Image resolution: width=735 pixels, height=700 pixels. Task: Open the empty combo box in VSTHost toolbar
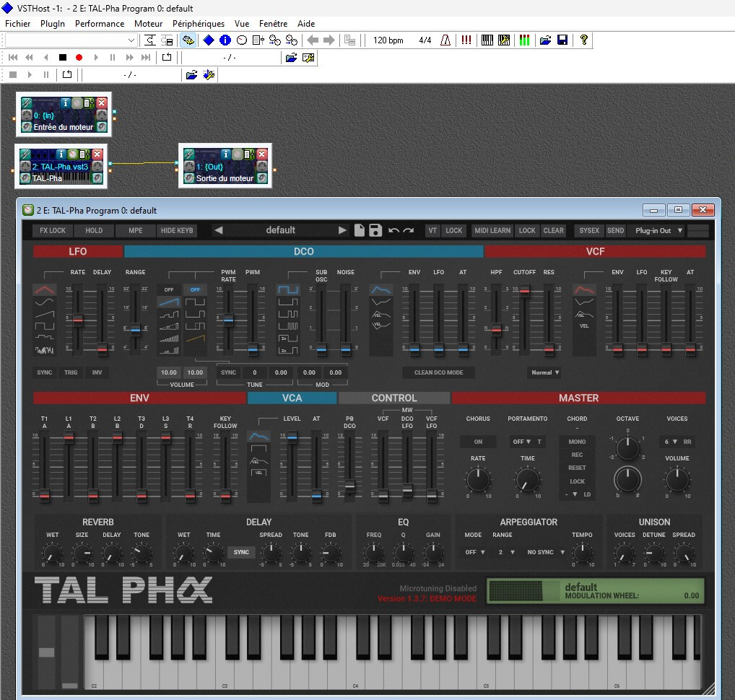coord(71,40)
